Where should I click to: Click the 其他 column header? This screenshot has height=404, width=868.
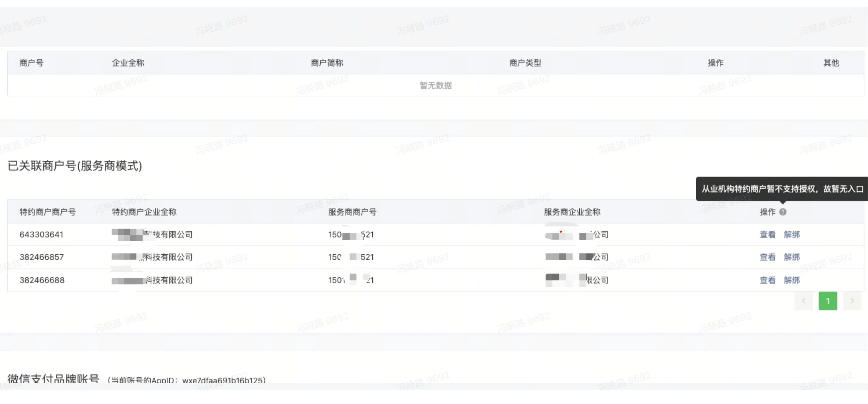click(x=831, y=63)
